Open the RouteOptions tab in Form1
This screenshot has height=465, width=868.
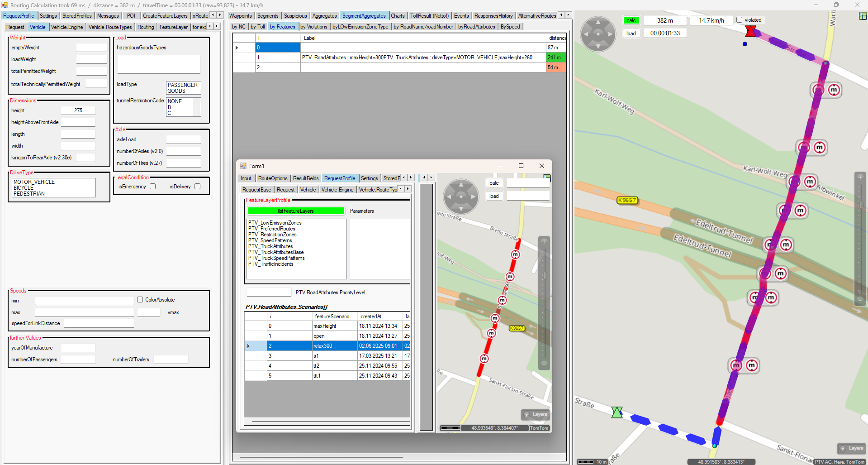click(x=272, y=178)
